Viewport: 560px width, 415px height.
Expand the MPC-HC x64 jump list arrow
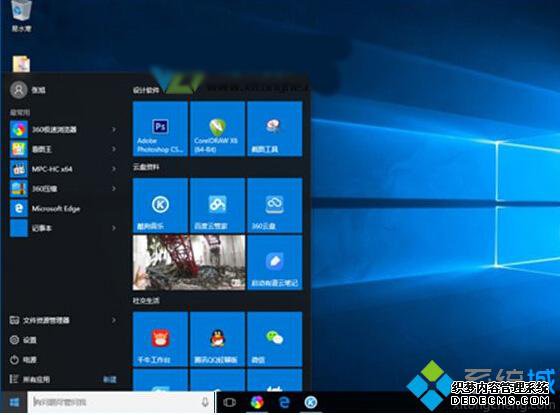click(114, 169)
